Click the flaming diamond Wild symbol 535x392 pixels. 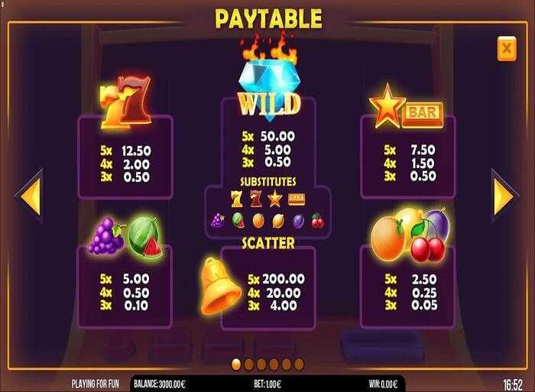click(x=269, y=78)
